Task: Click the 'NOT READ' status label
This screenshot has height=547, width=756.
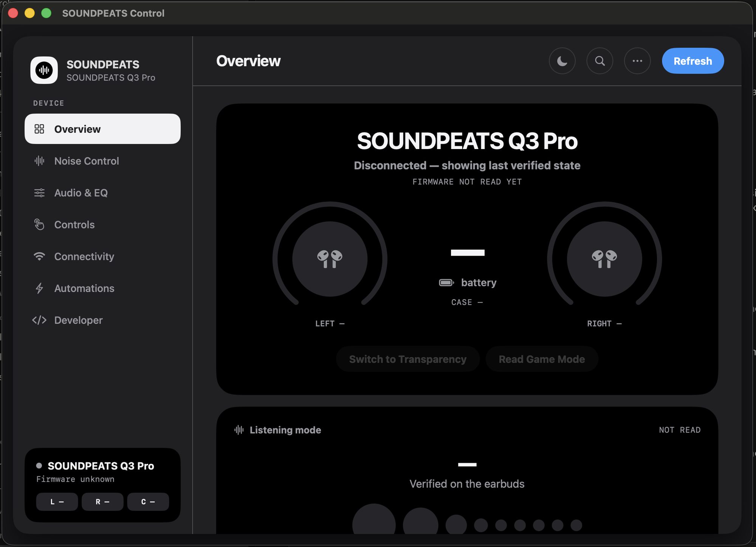Action: (680, 430)
